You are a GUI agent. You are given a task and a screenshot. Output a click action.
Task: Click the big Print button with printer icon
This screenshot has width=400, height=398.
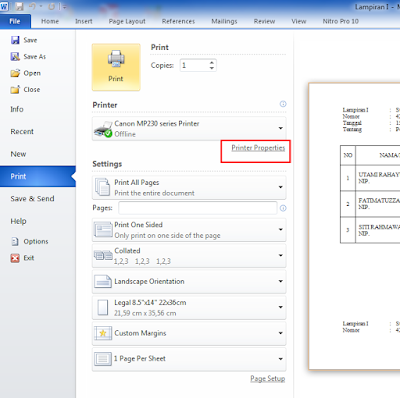[x=116, y=67]
